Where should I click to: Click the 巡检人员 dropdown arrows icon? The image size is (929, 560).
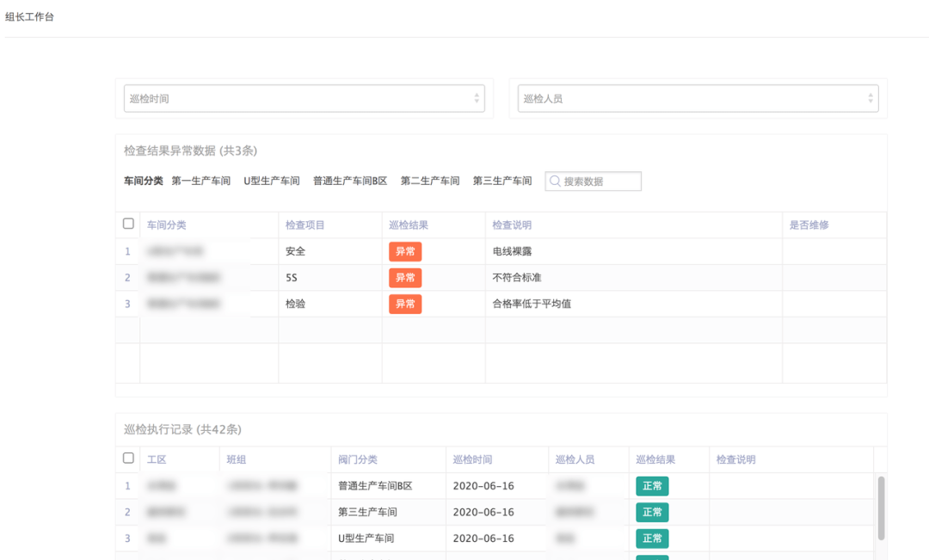coord(871,99)
